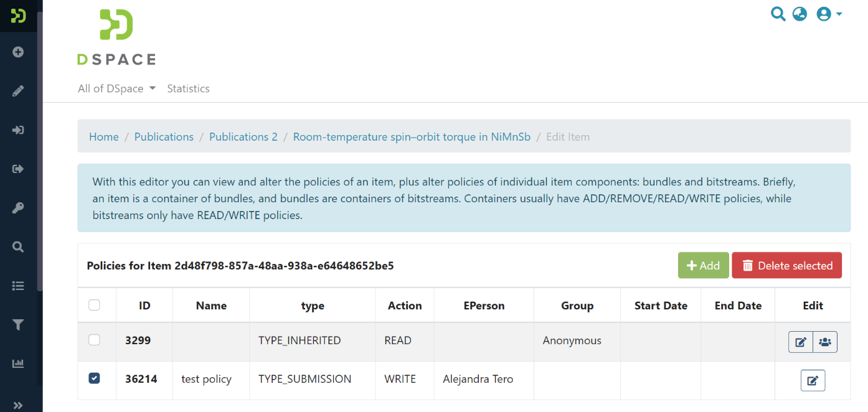Click the pencil 'Edit' icon in sidebar
The width and height of the screenshot is (868, 412).
[x=18, y=91]
